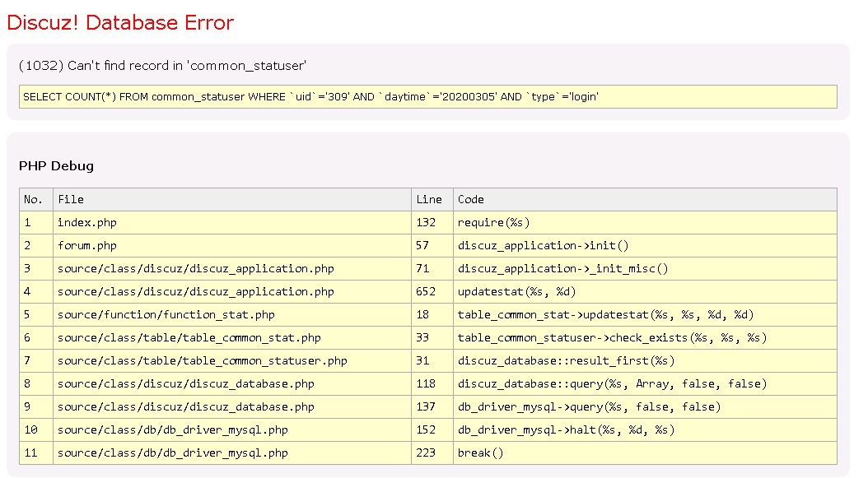The image size is (868, 478).
Task: Select 'table_common_statuser->check_exists' code cell
Action: tap(645, 337)
